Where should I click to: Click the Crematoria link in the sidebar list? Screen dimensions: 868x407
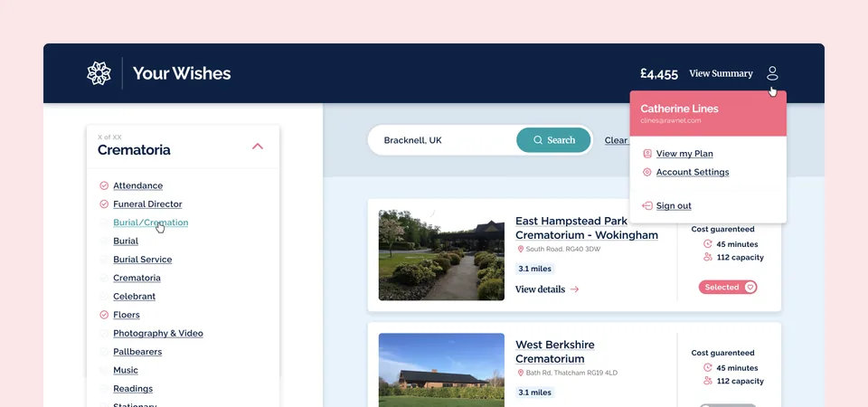[x=137, y=278]
